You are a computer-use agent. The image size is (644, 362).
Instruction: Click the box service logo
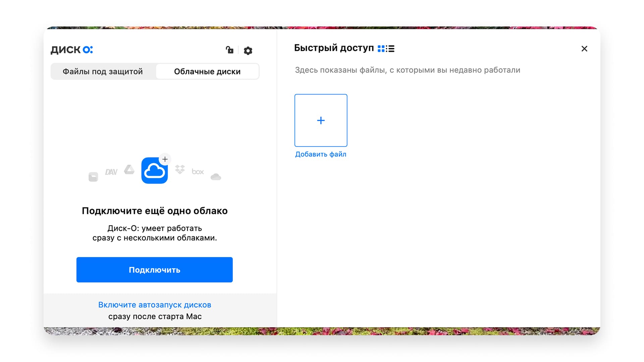(x=198, y=172)
